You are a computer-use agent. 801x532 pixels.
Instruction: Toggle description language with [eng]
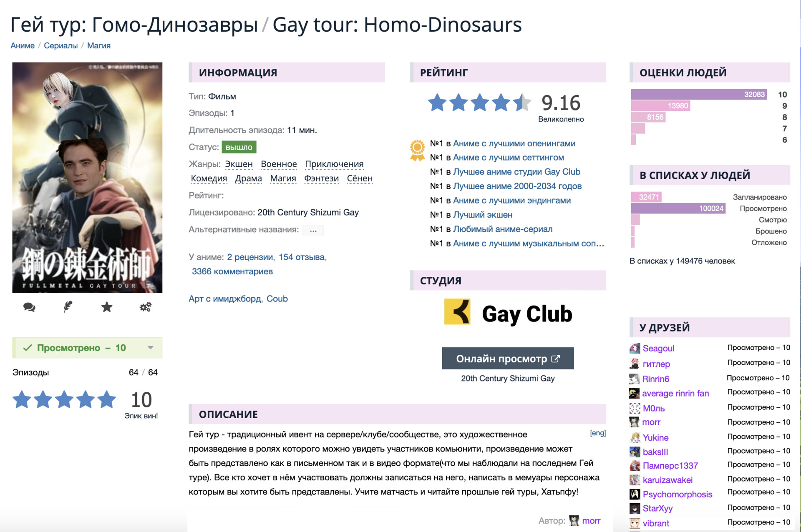pyautogui.click(x=597, y=433)
